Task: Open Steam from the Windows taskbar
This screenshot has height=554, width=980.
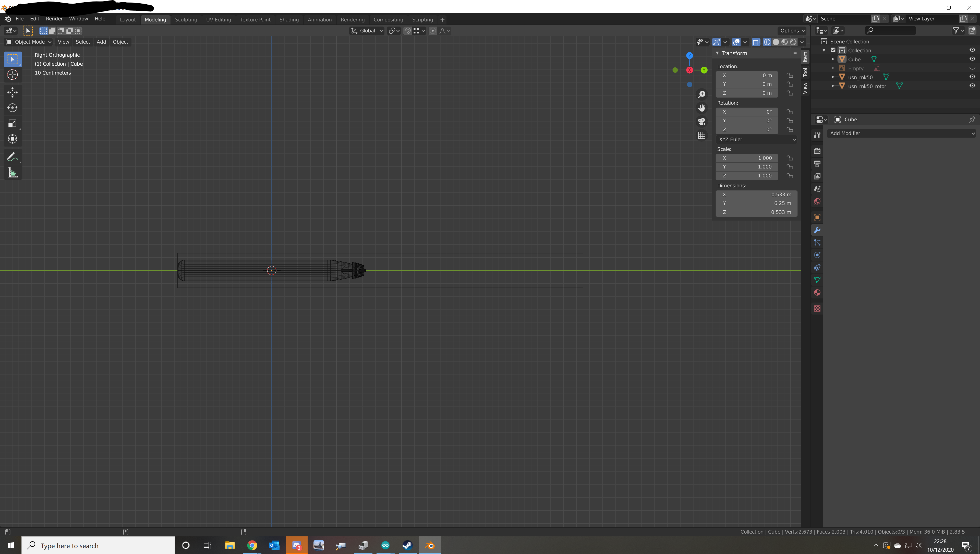Action: click(407, 545)
